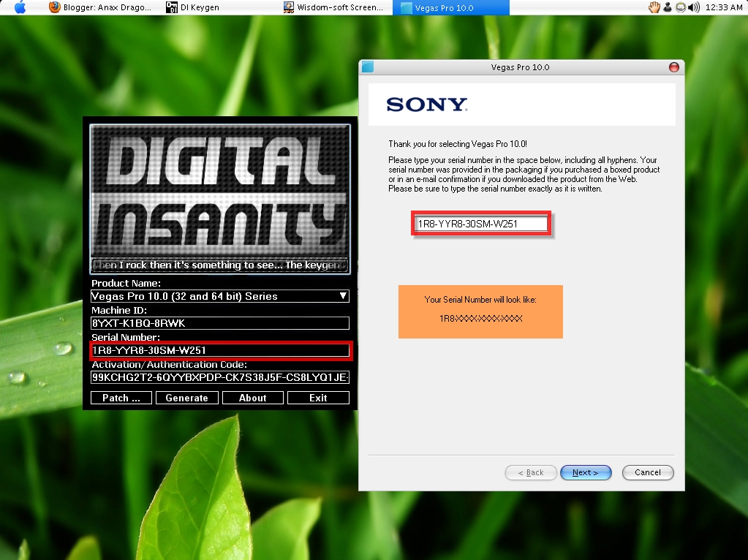This screenshot has height=560, width=748.
Task: Click the Back button in installer
Action: tap(531, 472)
